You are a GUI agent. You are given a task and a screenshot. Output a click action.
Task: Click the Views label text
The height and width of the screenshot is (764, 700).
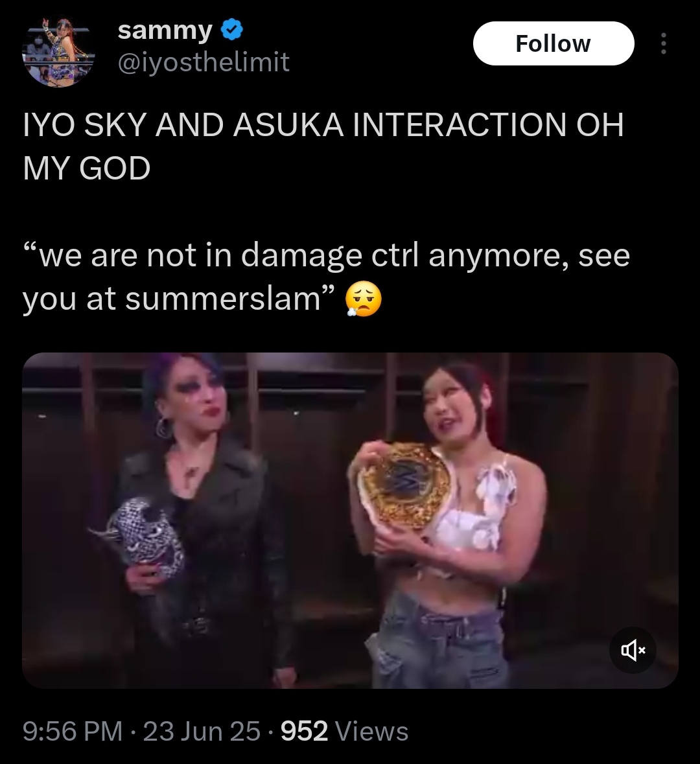point(372,731)
